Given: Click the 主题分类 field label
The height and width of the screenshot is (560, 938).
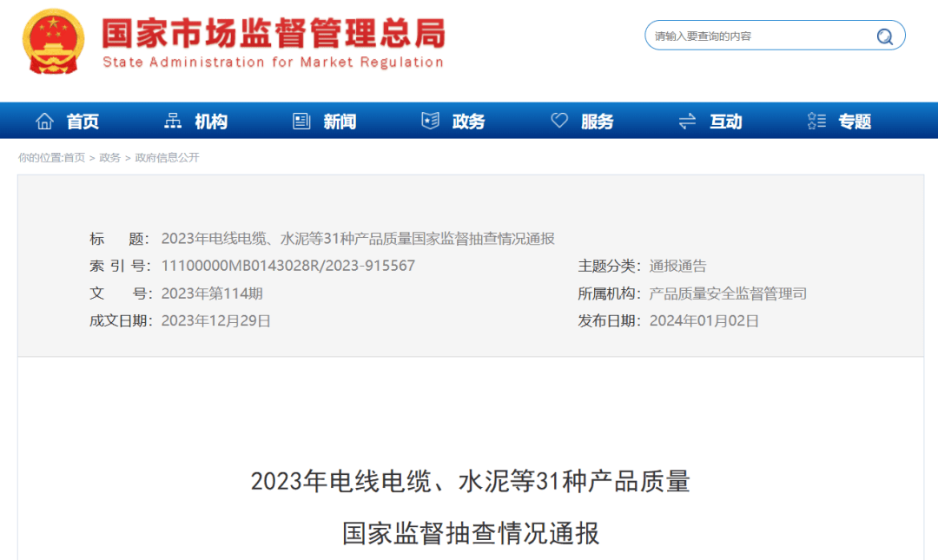Looking at the screenshot, I should (x=609, y=266).
